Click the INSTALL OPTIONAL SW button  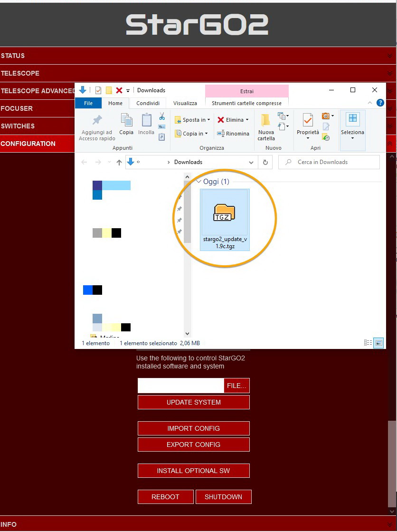pos(194,471)
